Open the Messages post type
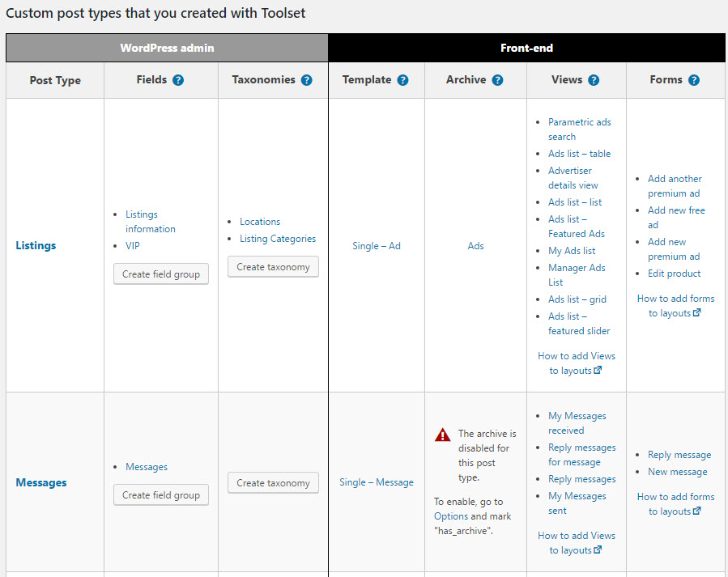Viewport: 728px width, 577px height. 41,482
